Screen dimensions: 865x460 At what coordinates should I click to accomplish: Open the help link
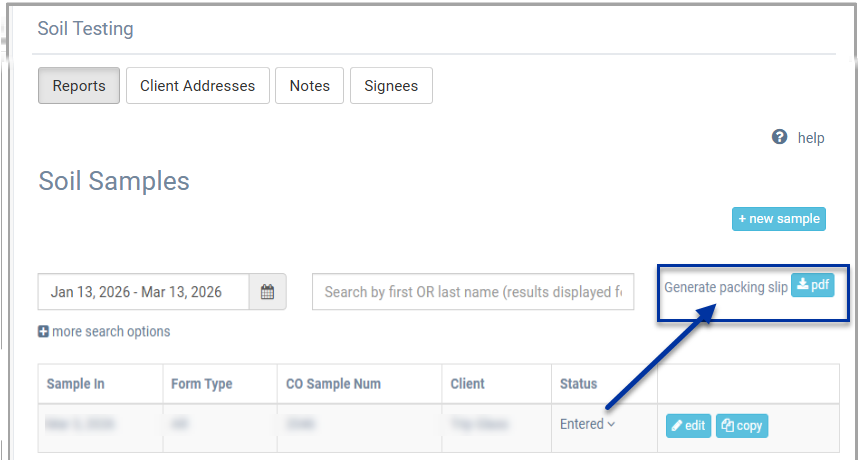810,138
